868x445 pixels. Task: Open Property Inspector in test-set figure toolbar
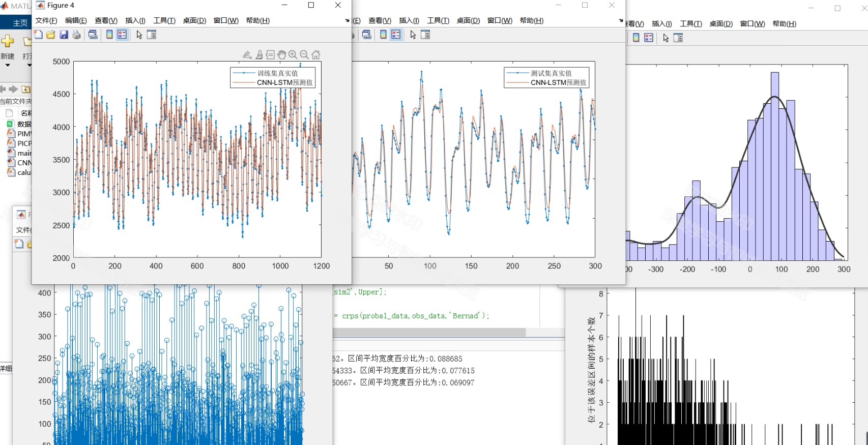[x=425, y=35]
